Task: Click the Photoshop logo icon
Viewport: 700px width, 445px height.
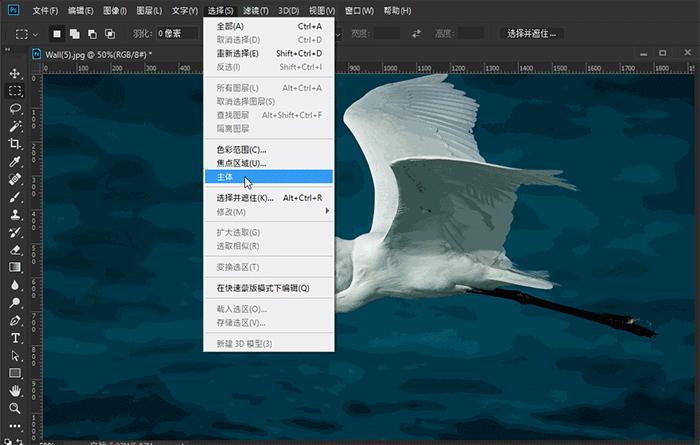Action: click(x=14, y=10)
